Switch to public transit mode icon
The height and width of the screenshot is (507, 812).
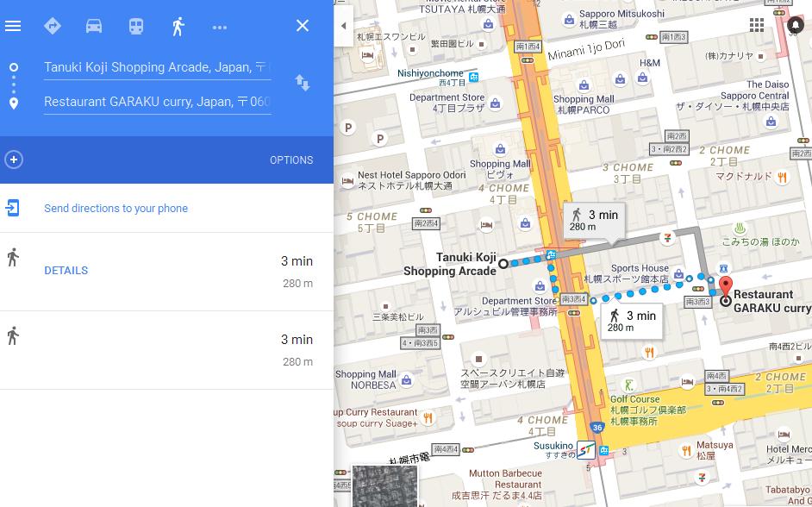[136, 26]
